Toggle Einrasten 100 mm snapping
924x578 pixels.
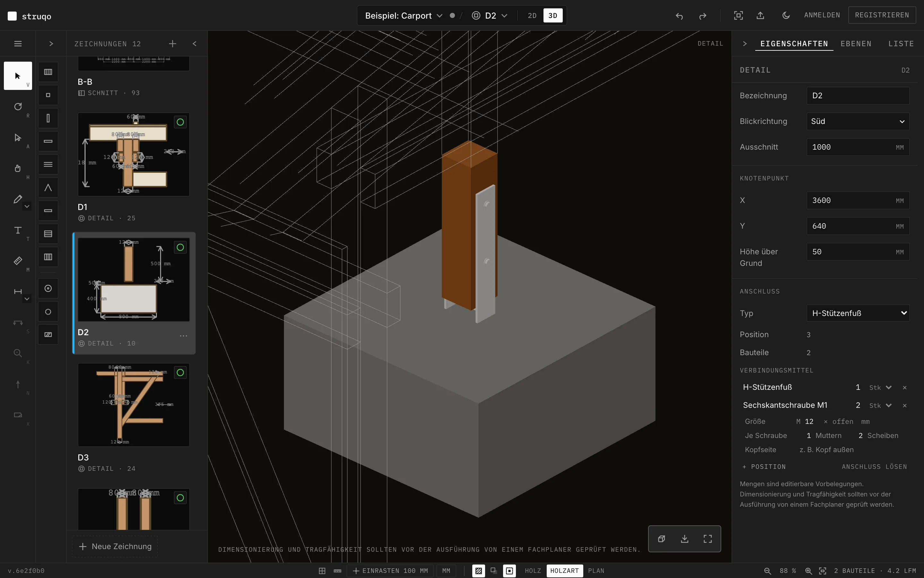(x=390, y=571)
